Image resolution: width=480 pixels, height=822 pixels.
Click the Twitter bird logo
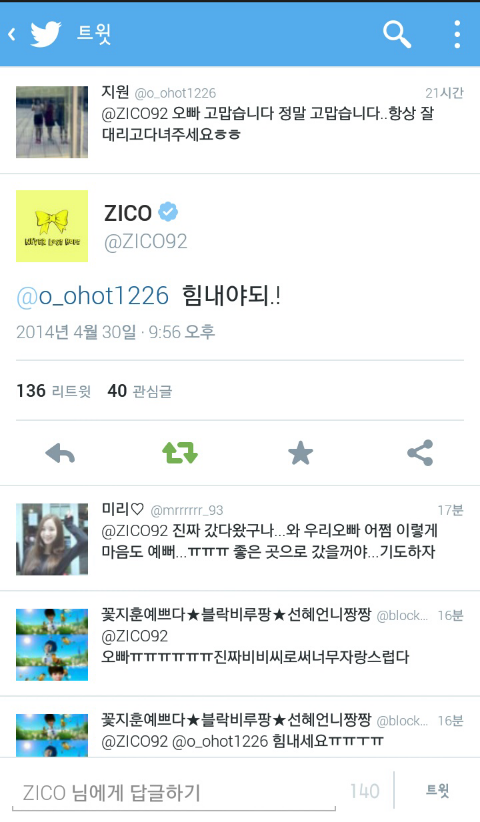tap(46, 34)
